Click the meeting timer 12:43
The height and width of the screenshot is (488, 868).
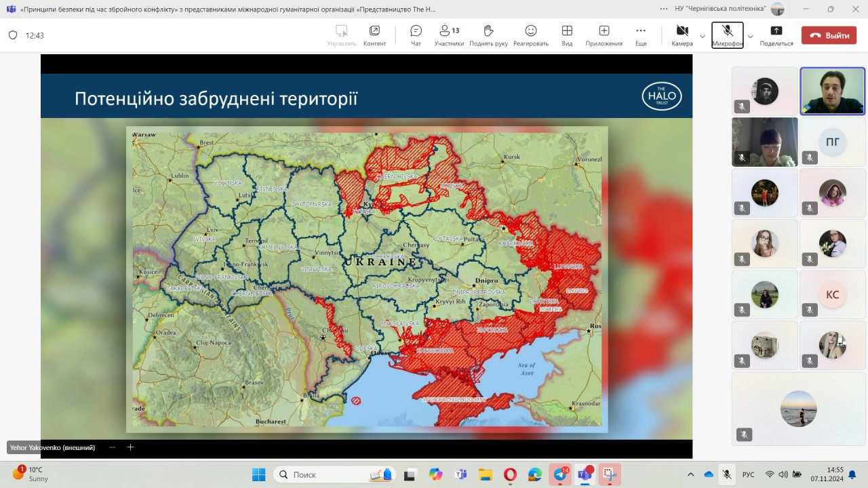click(35, 35)
